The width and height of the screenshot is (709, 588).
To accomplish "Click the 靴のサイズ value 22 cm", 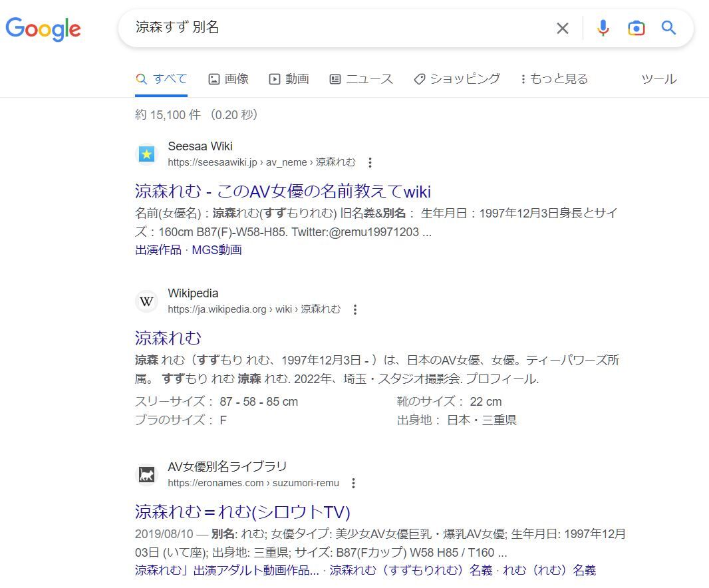I will tap(486, 402).
